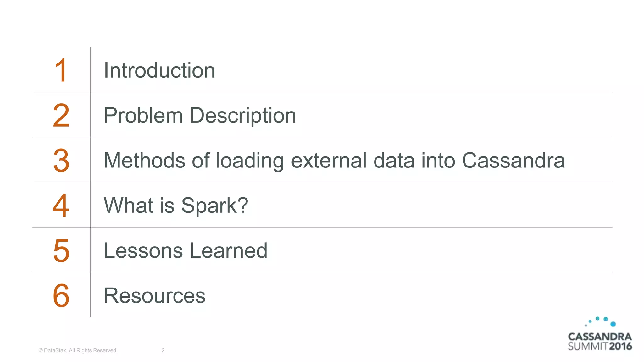The width and height of the screenshot is (644, 362).
Task: Click the slide page number 2
Action: point(163,350)
